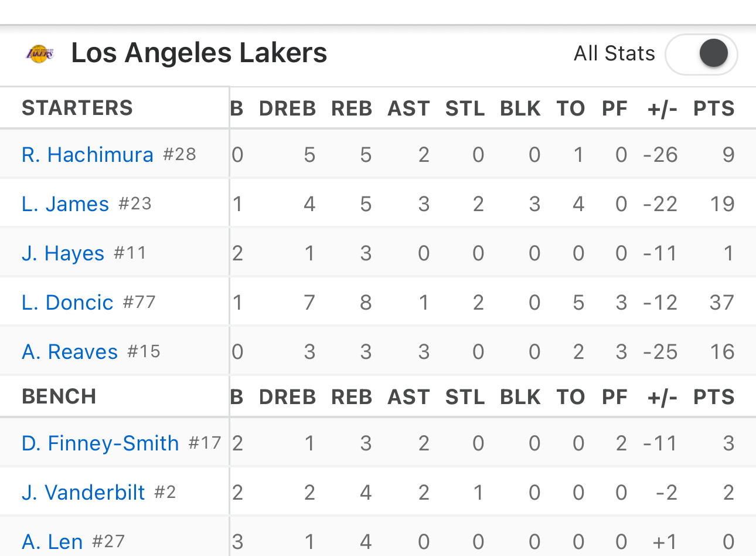Click the starters AST column header

point(408,109)
